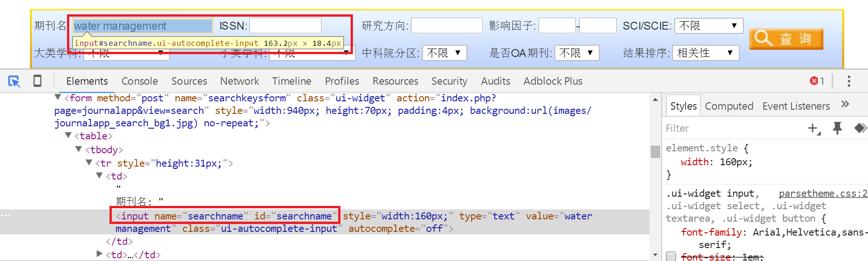Select the inspect element picker icon
The height and width of the screenshot is (261, 868).
pyautogui.click(x=14, y=81)
